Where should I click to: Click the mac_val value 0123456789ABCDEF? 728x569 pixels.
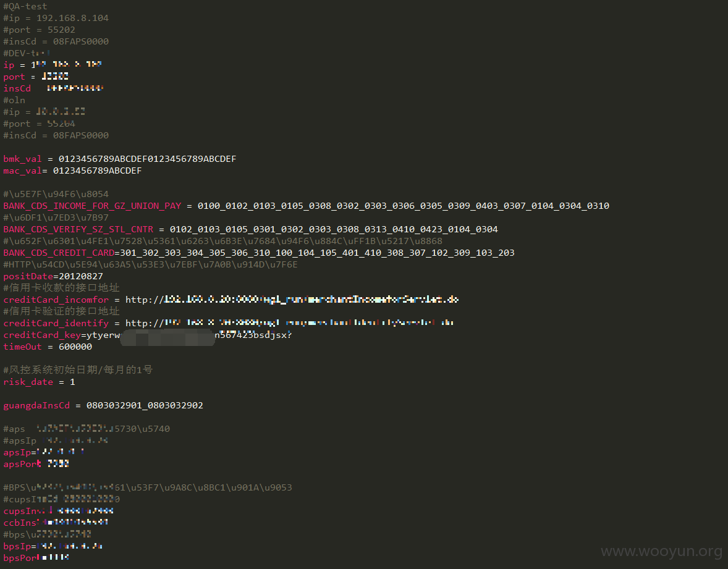coord(97,171)
